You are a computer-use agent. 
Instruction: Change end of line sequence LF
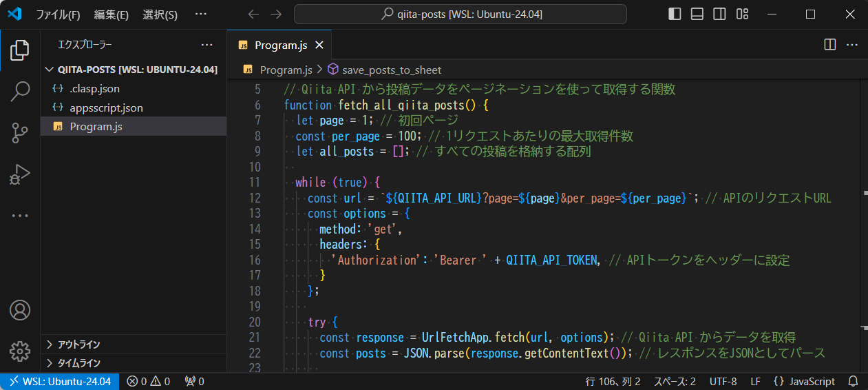(x=755, y=381)
